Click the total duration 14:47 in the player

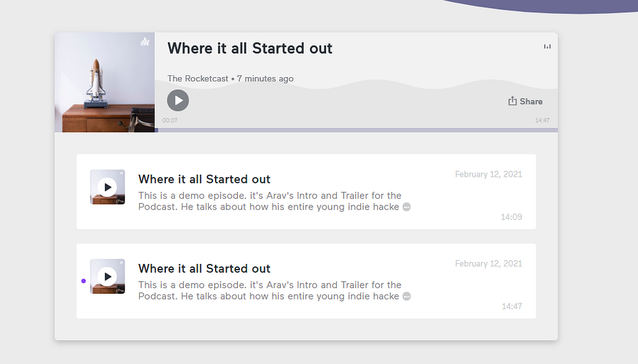542,120
